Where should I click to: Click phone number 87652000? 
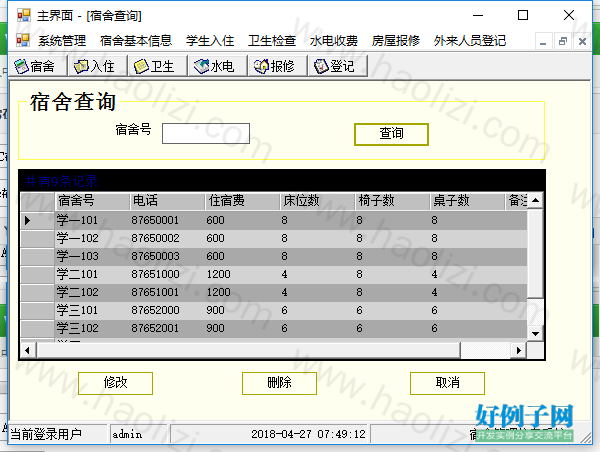tap(155, 310)
